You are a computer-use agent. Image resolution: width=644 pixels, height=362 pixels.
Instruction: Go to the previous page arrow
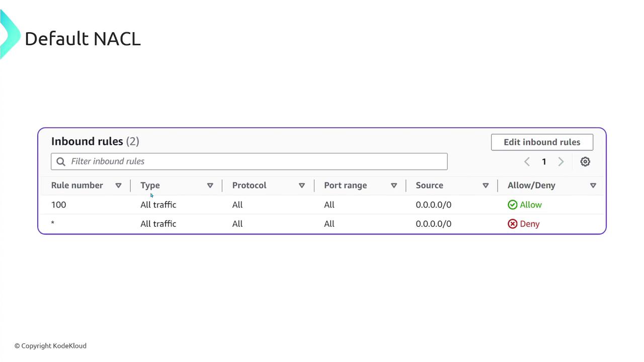(x=527, y=162)
